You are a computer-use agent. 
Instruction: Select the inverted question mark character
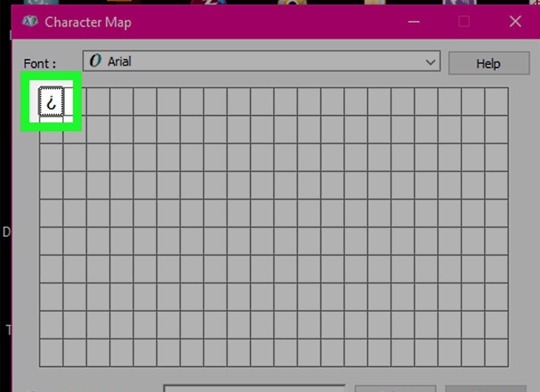coord(51,101)
